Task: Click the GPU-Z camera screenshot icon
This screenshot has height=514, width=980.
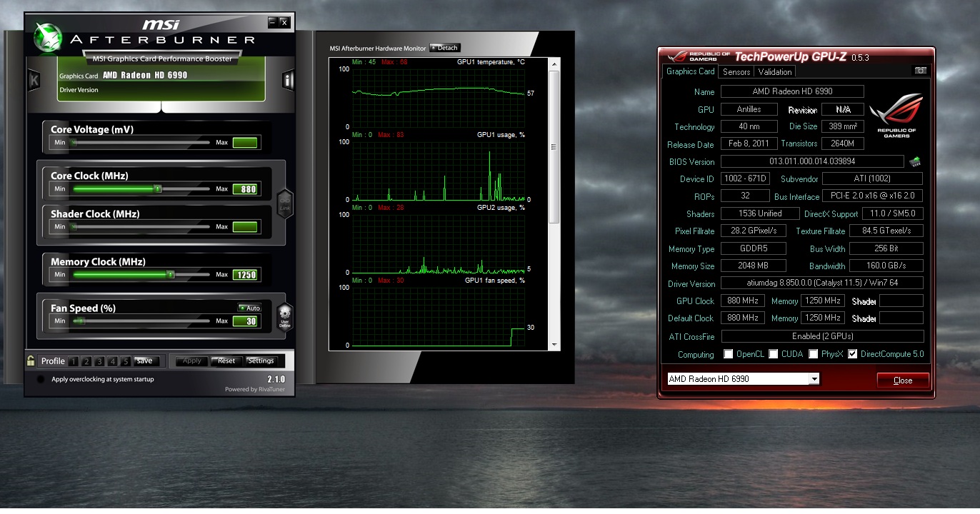Action: [921, 71]
